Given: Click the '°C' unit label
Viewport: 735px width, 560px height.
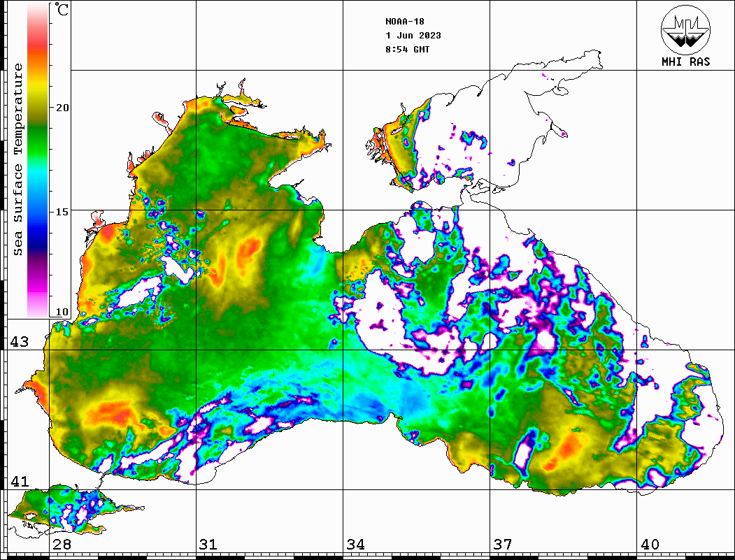Looking at the screenshot, I should 62,10.
